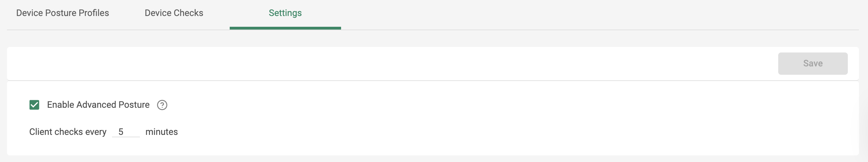Click the "Client checks every" label
Viewport: 868px width, 162px height.
[x=68, y=132]
